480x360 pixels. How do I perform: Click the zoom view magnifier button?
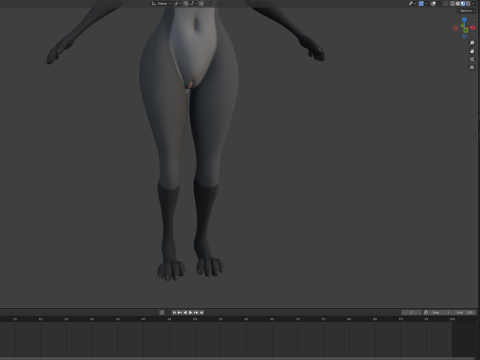pos(472,43)
